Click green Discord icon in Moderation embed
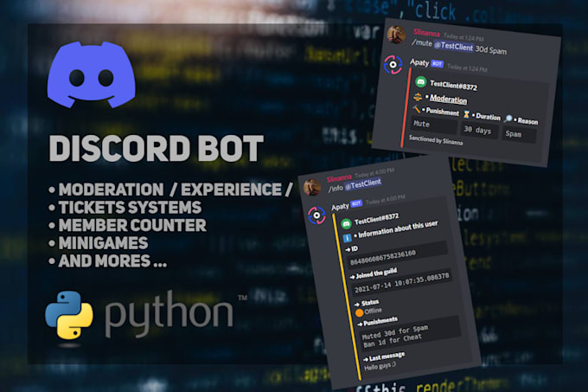The width and height of the screenshot is (588, 392). 421,81
